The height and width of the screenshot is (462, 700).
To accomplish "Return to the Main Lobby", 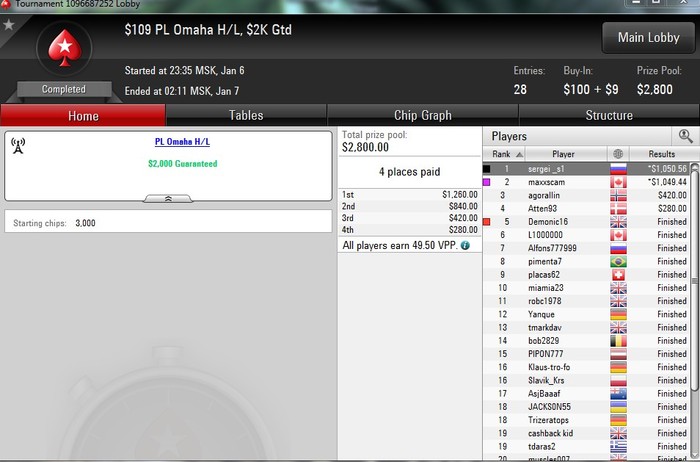I will 648,37.
